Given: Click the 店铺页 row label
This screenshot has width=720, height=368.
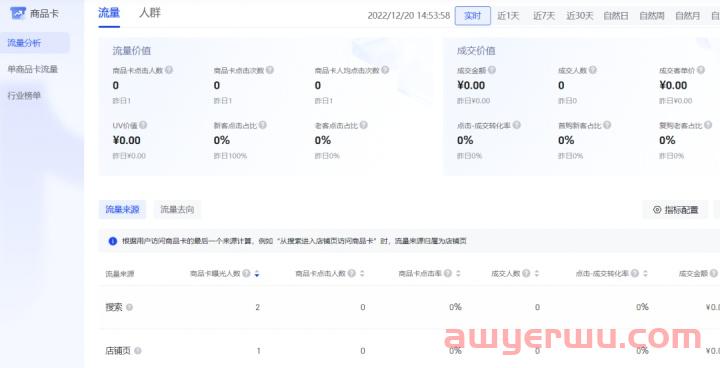Looking at the screenshot, I should tap(118, 351).
